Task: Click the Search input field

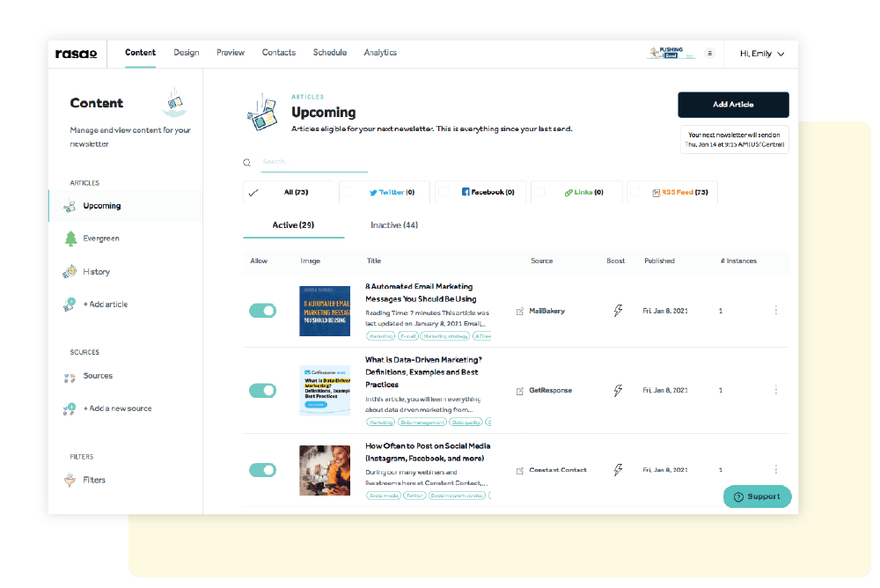Action: [x=314, y=162]
